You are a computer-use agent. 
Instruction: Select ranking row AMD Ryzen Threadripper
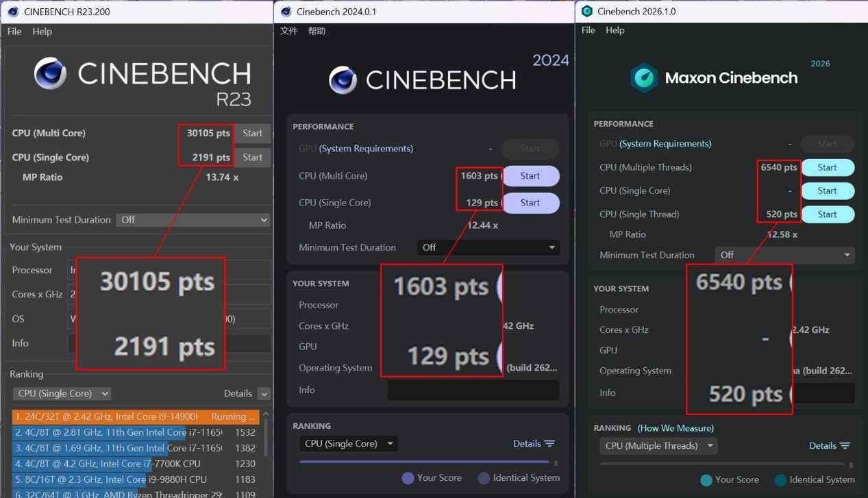[136, 494]
